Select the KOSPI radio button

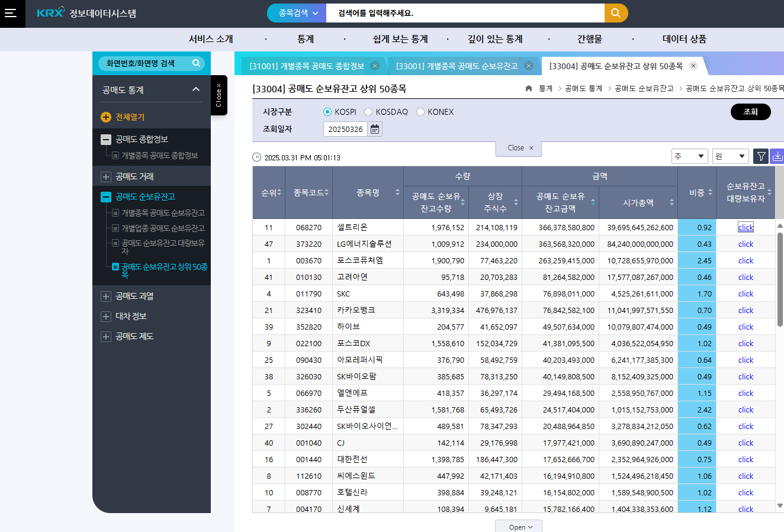pyautogui.click(x=327, y=112)
